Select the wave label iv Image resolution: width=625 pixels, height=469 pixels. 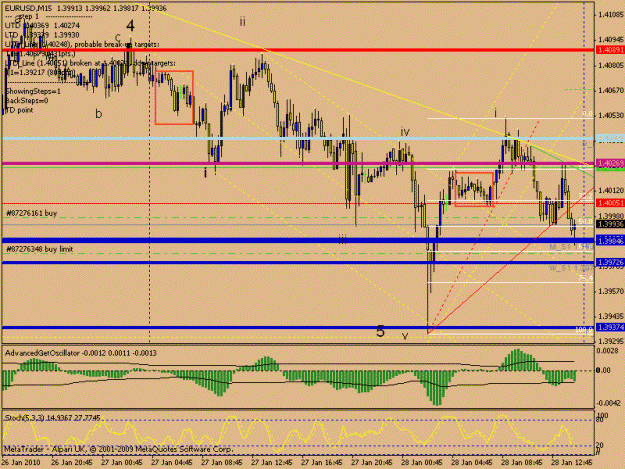[405, 132]
